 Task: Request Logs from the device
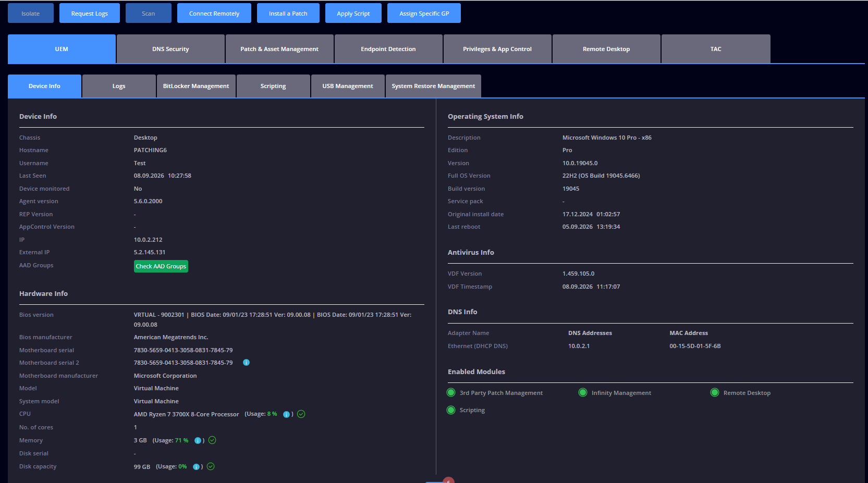tap(90, 13)
